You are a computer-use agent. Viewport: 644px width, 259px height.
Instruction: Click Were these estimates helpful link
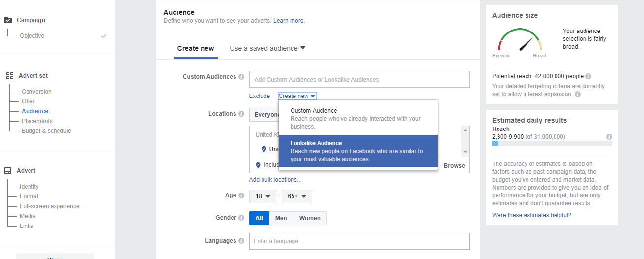coord(531,215)
